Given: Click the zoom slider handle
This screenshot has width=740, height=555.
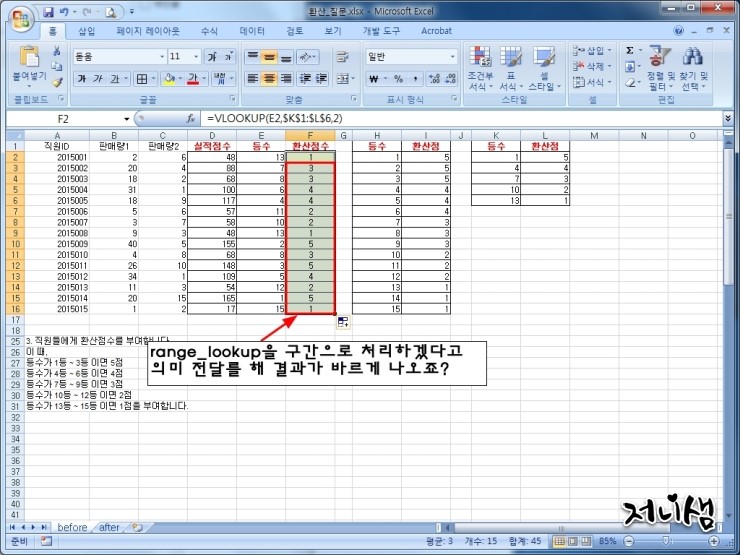Looking at the screenshot, I should (665, 541).
